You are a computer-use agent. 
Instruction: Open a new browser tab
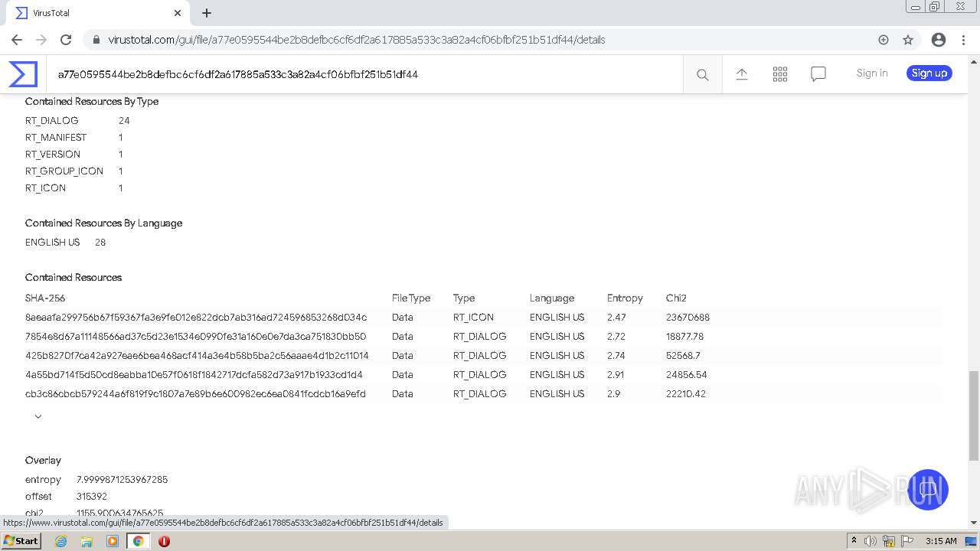pos(207,13)
